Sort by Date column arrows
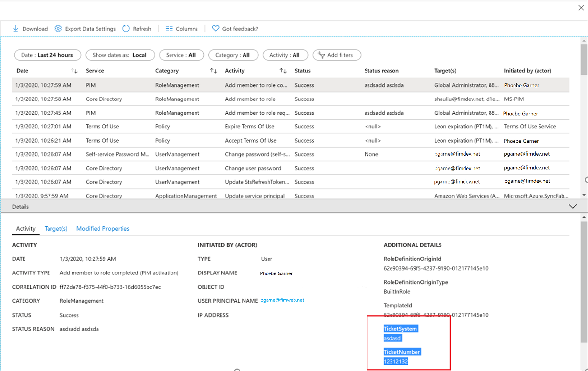 [x=74, y=71]
